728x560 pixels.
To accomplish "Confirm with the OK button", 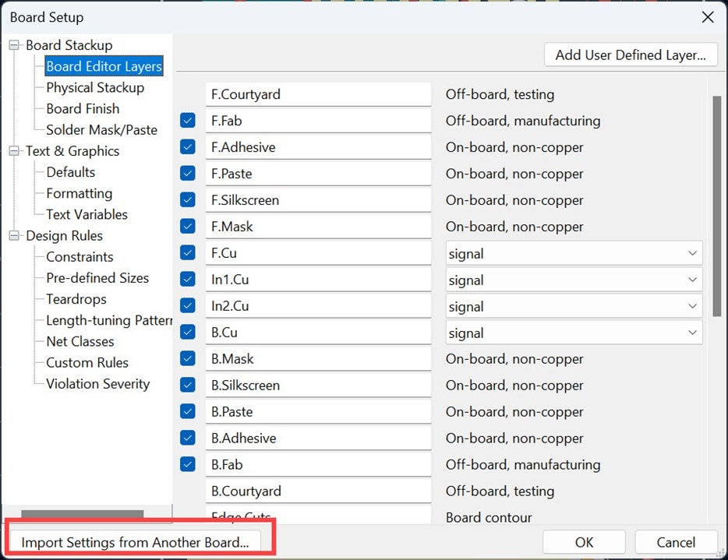I will point(584,542).
